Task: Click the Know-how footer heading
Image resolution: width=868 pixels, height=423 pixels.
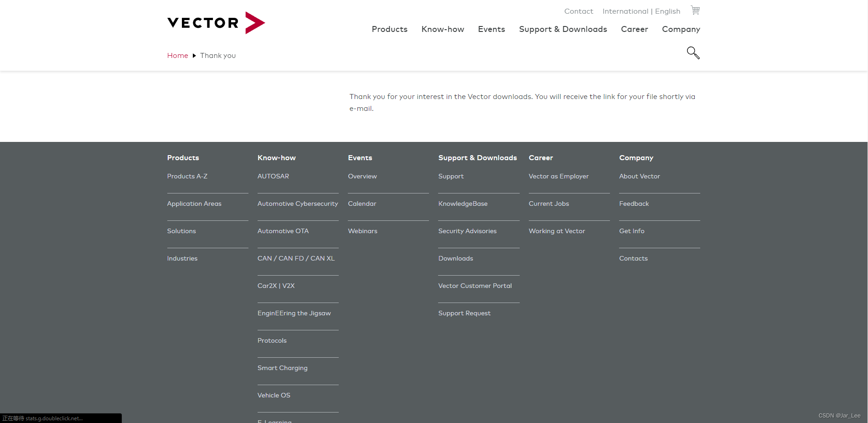Action: (276, 158)
